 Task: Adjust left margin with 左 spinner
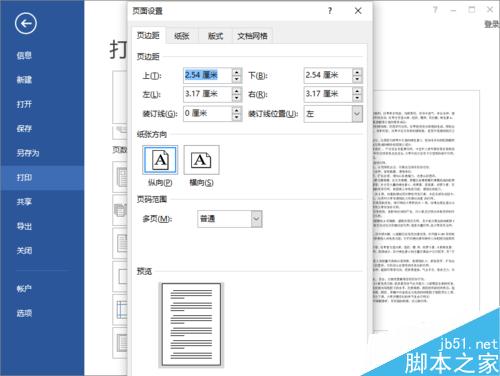237,94
